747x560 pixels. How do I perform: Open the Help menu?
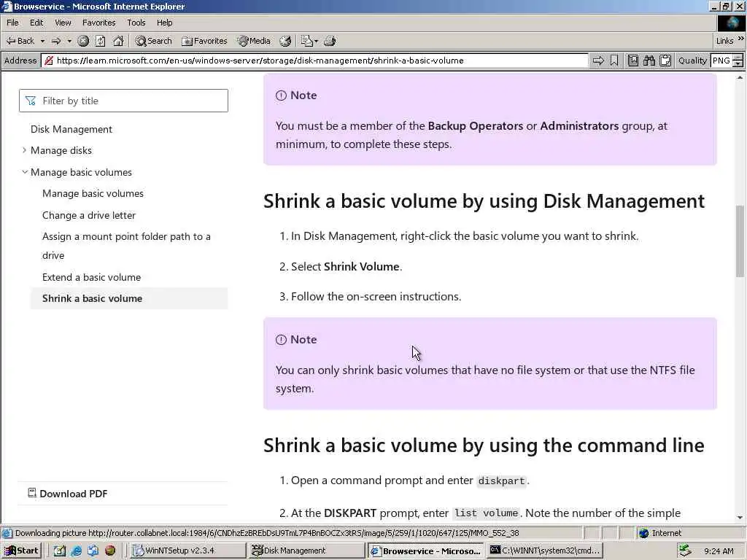point(164,23)
